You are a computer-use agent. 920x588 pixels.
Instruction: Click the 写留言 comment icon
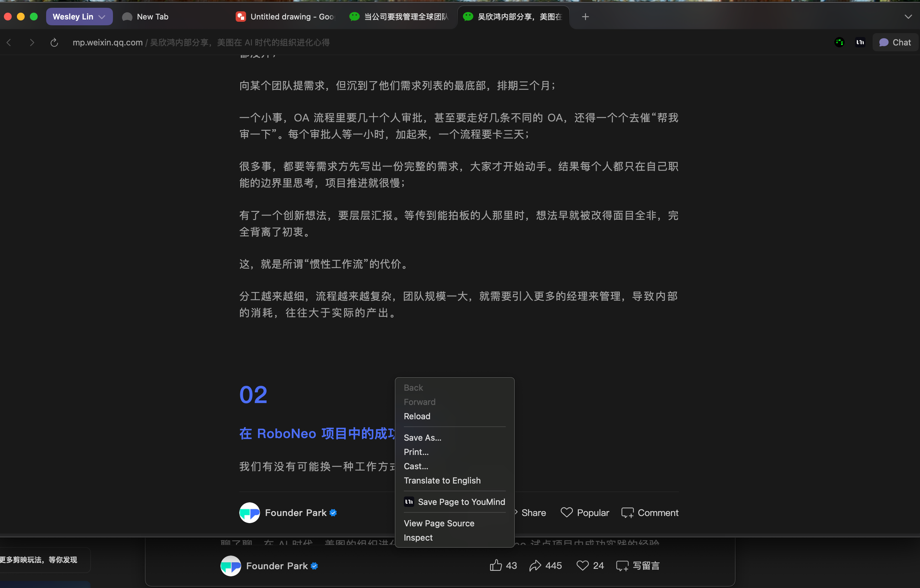click(x=622, y=566)
